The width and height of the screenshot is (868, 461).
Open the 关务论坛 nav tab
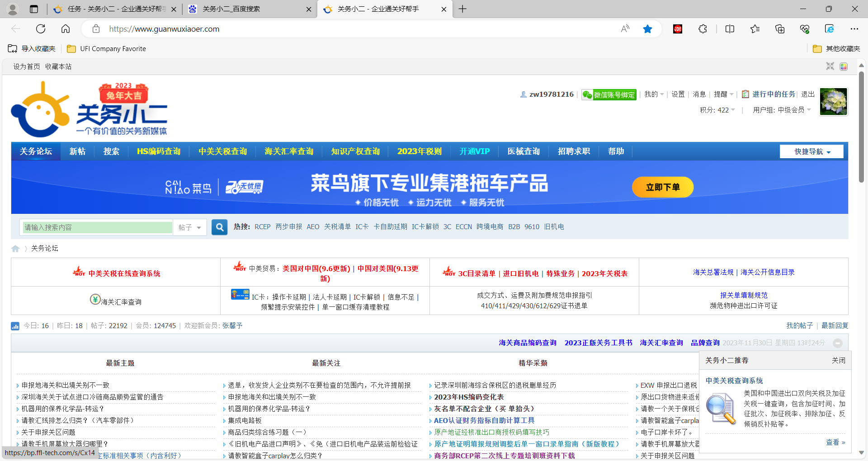coord(36,151)
